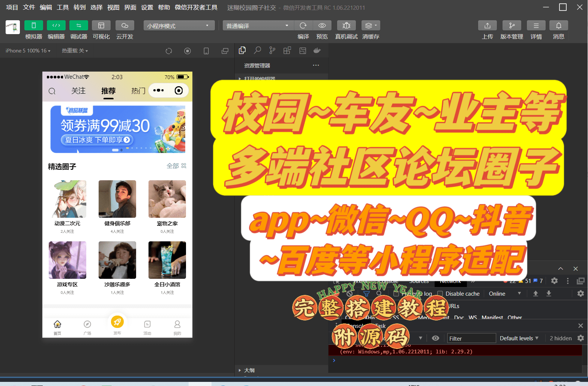588x386 pixels.
Task: Open the extensions icon in editor sidebar
Action: [287, 50]
